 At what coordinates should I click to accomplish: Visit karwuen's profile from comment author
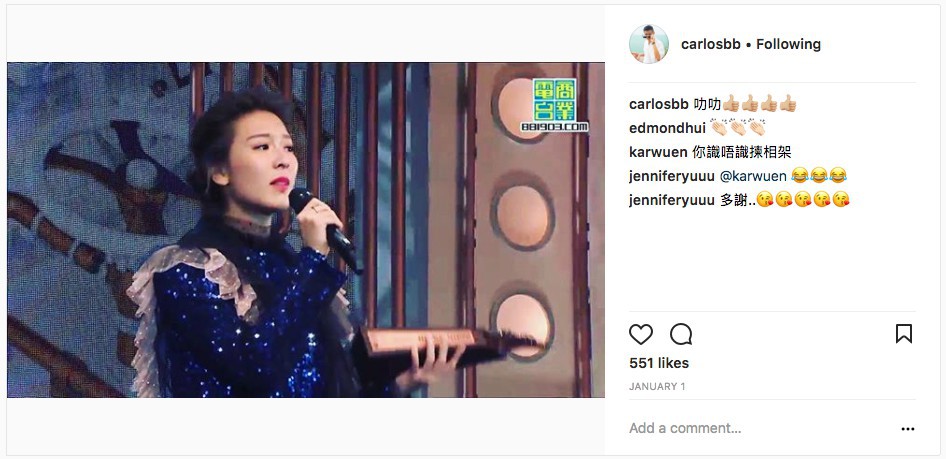click(x=658, y=152)
